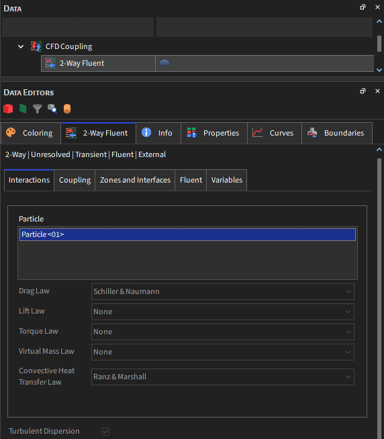
Task: Collapse the CFD Coupling tree node
Action: click(x=21, y=46)
